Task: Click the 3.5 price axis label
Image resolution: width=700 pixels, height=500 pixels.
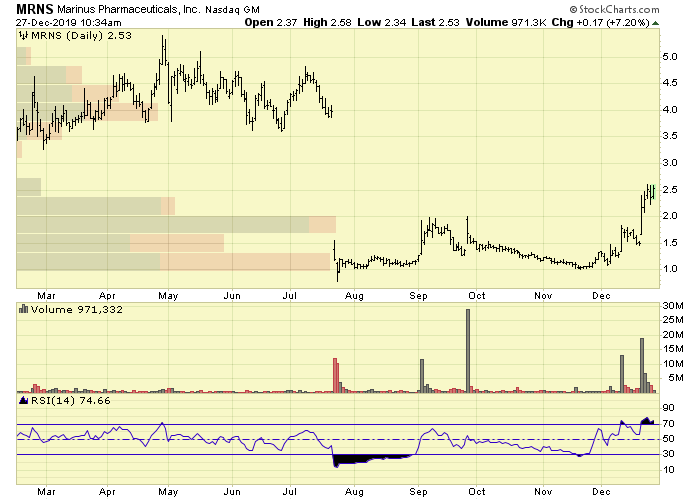Action: [670, 136]
